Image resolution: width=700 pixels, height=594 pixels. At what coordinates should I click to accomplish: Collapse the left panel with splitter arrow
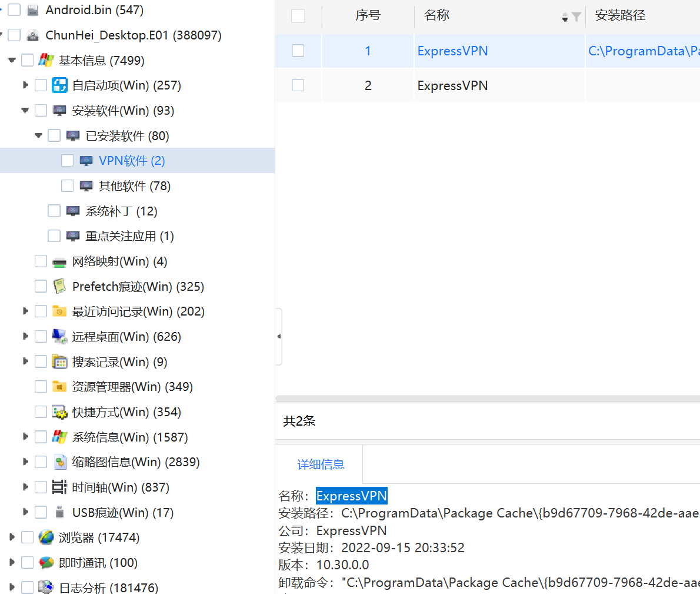(279, 336)
